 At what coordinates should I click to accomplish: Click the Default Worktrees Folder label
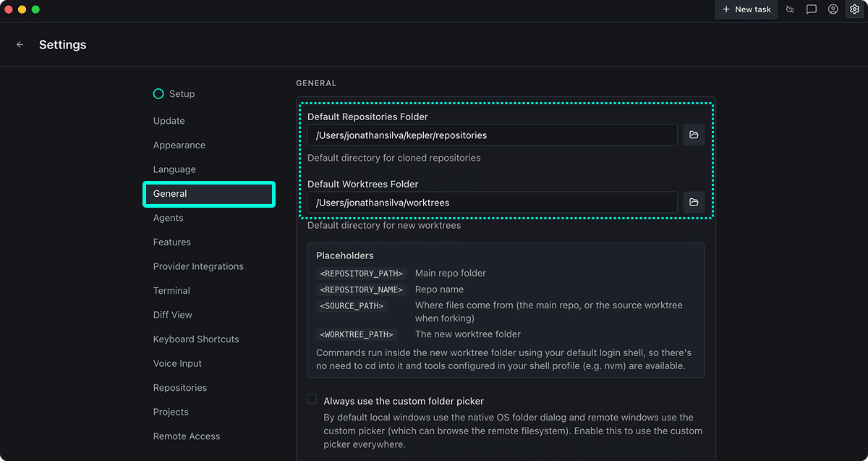tap(363, 184)
